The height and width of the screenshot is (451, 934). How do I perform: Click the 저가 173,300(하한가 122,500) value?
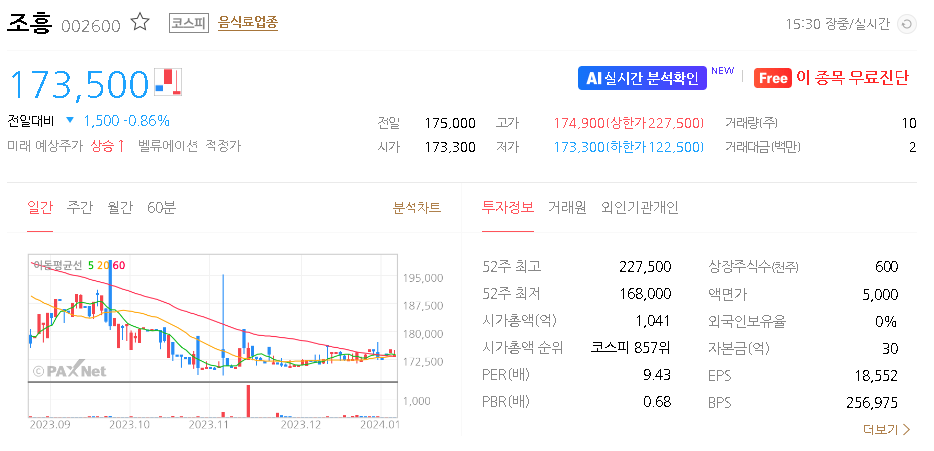point(628,147)
